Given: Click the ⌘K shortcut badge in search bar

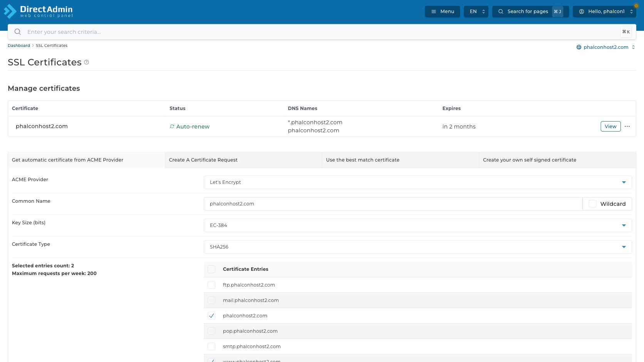Looking at the screenshot, I should [x=626, y=32].
